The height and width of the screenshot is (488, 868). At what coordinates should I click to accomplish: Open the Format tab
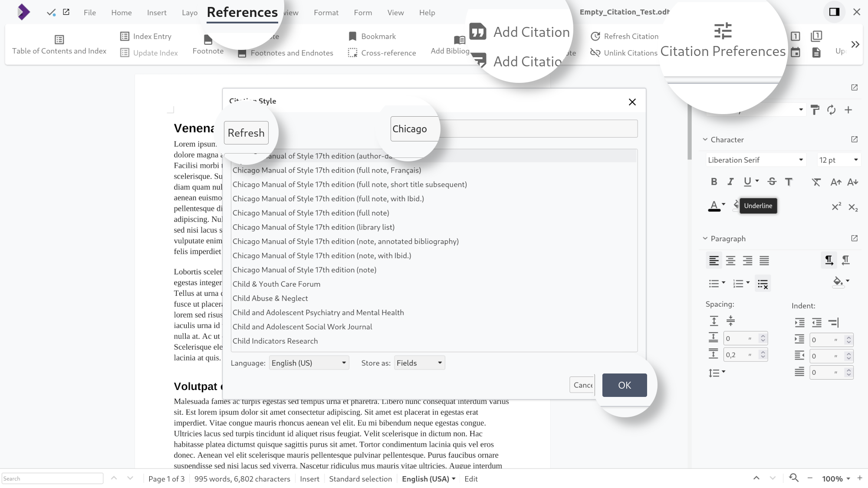[x=326, y=13]
